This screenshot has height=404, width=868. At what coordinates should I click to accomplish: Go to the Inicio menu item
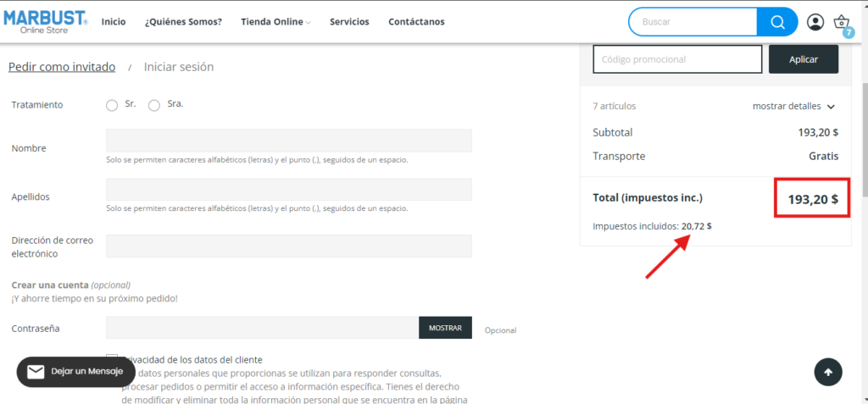[114, 22]
